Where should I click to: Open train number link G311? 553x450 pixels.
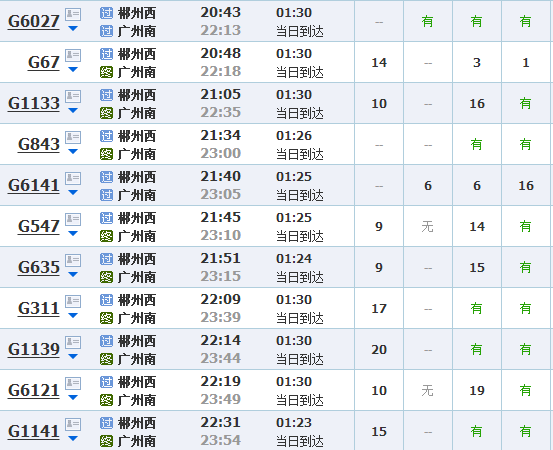(x=39, y=308)
